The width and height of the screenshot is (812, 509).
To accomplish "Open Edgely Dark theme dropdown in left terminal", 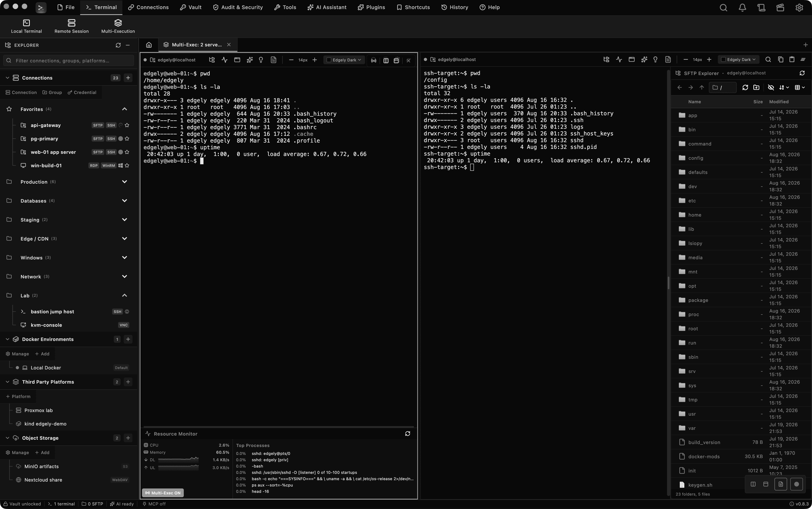I will pos(344,60).
